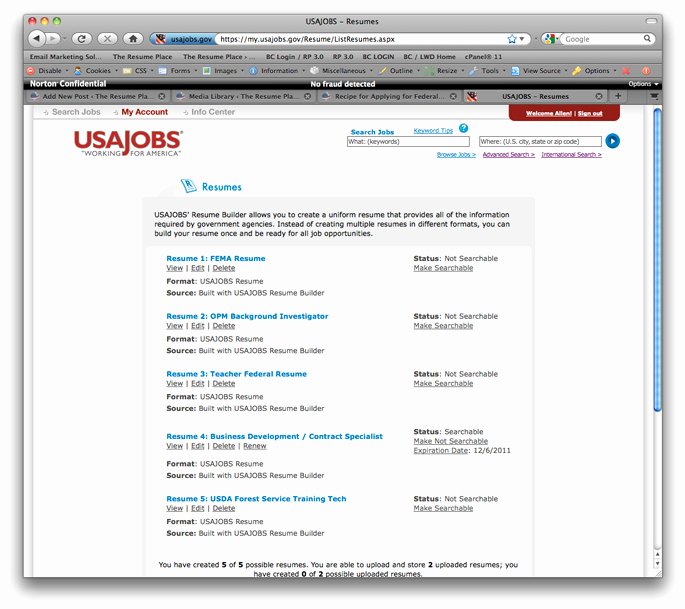
Task: Close the USAJOBS - Resumes tab
Action: pyautogui.click(x=599, y=96)
